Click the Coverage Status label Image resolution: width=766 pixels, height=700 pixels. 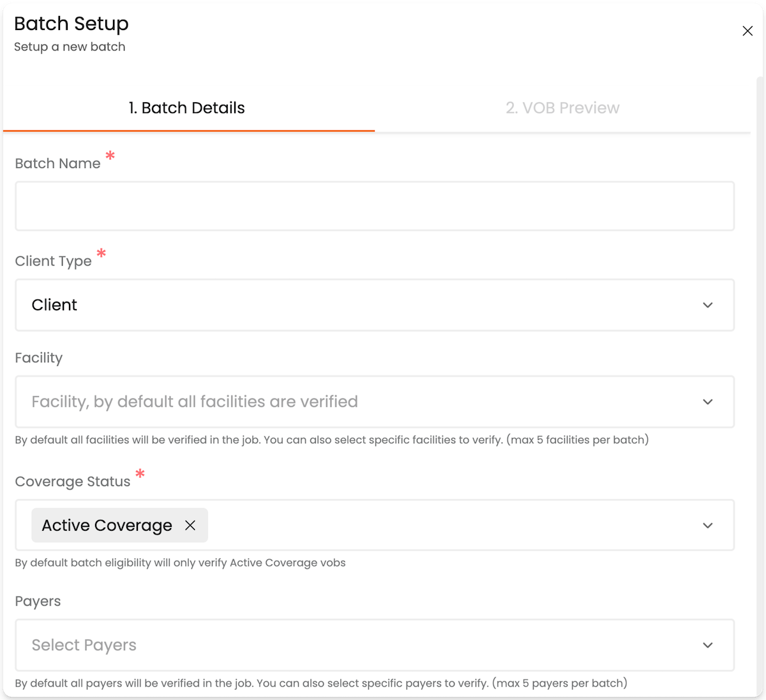coord(73,482)
